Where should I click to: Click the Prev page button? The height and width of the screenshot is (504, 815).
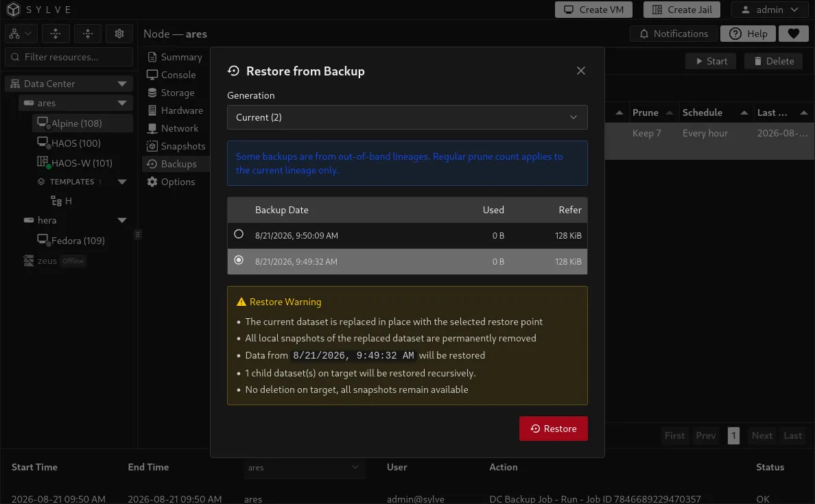pos(705,435)
